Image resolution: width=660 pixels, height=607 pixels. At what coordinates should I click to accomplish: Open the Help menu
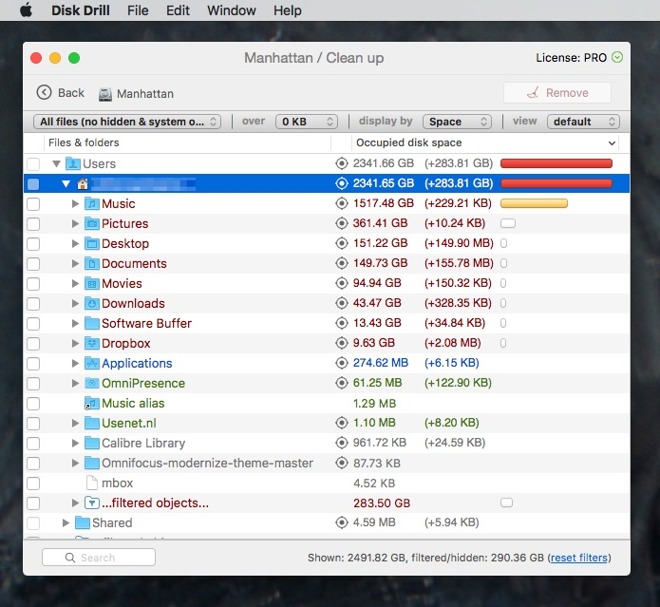287,10
